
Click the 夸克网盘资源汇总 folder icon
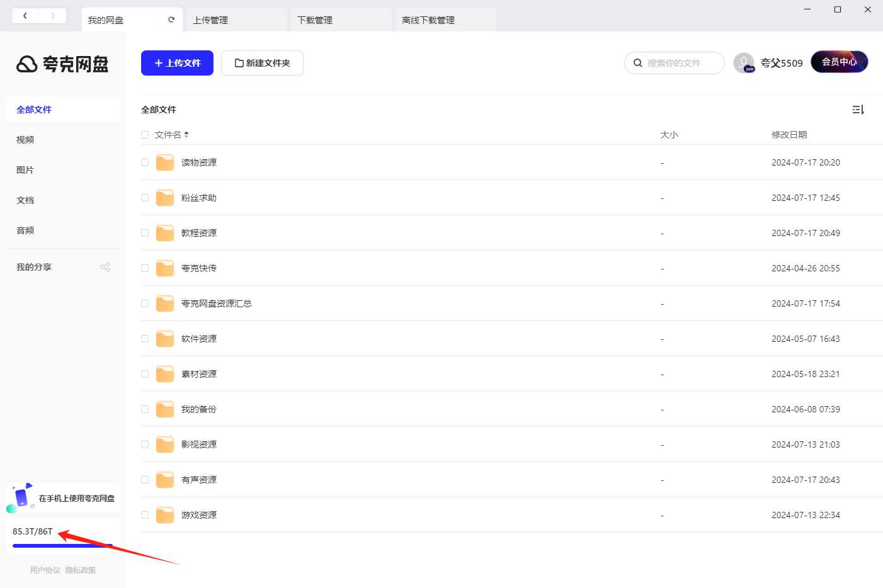click(165, 303)
